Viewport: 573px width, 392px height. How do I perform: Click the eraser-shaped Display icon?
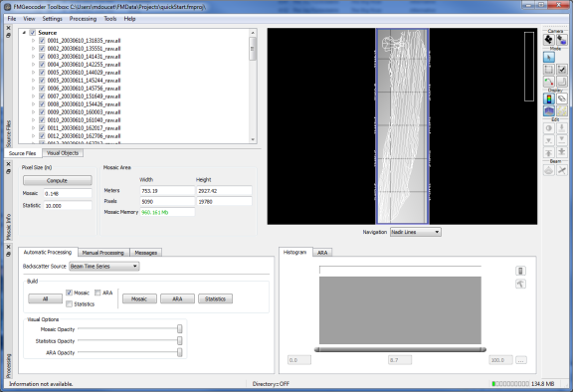pyautogui.click(x=562, y=98)
